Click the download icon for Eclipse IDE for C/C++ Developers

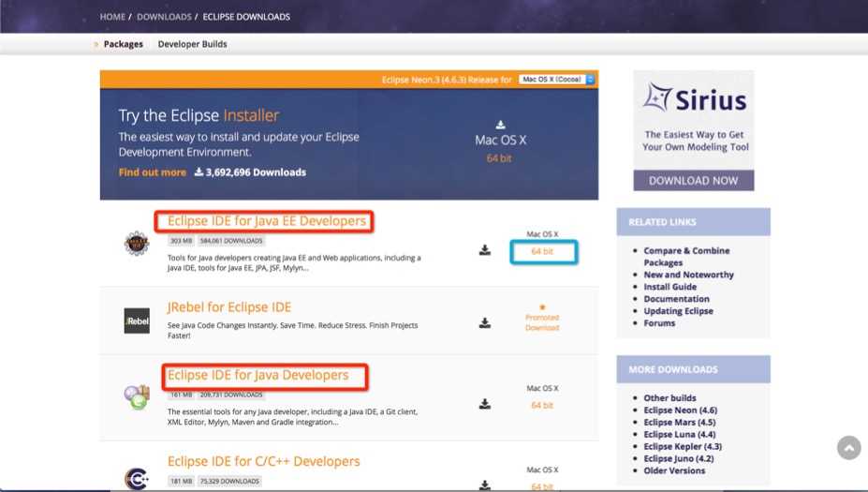485,485
